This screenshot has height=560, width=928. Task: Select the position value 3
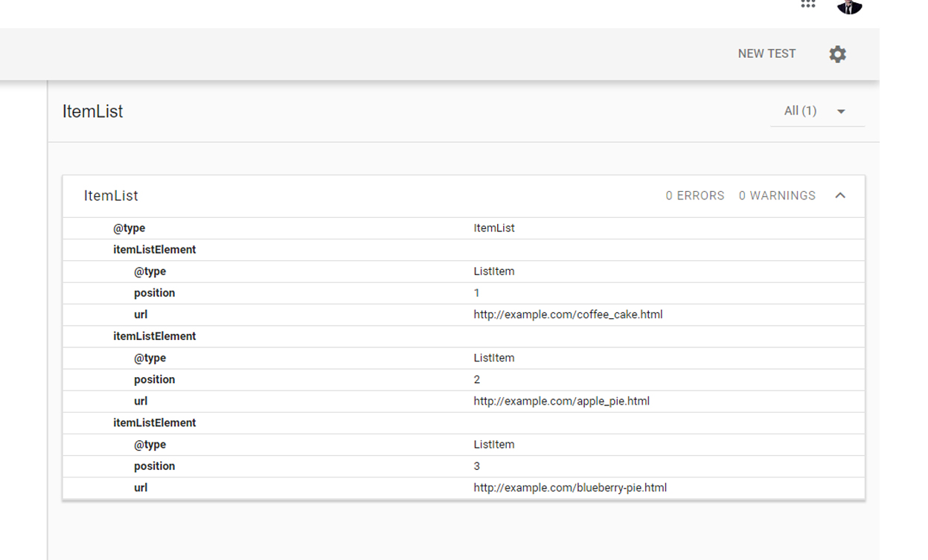tap(476, 466)
